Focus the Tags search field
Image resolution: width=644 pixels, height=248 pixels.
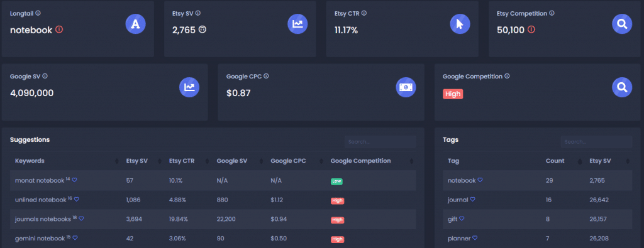[x=596, y=142]
